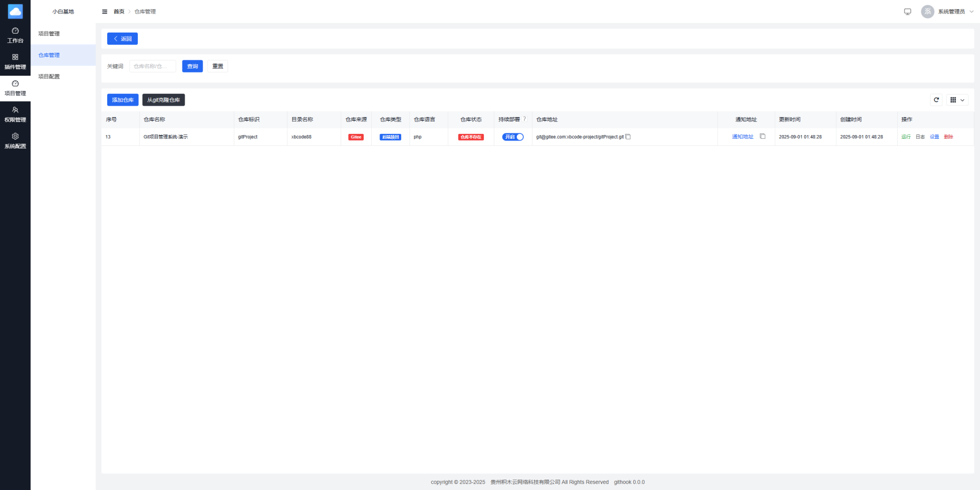Click the 添加仓库 button
The image size is (980, 490).
coord(122,100)
